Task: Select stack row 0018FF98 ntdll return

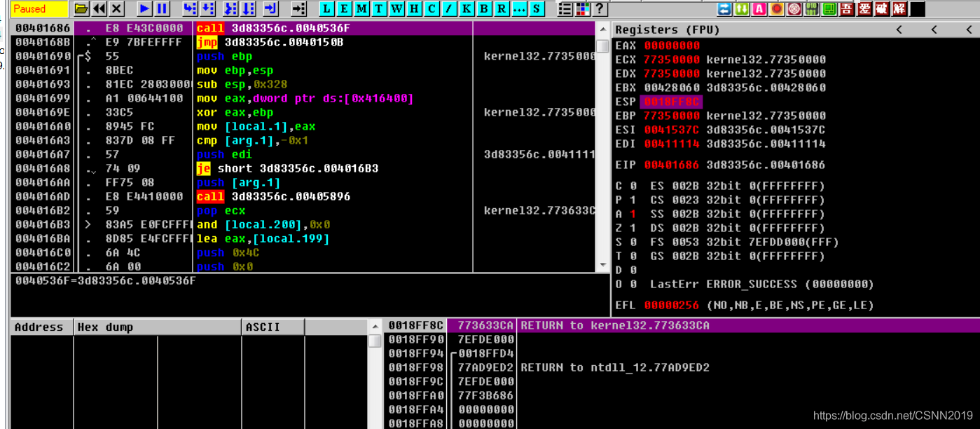Action: click(682, 367)
